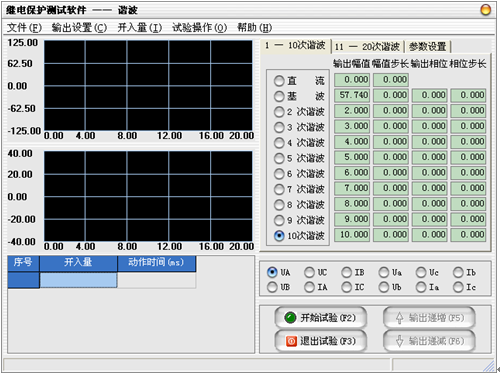This screenshot has width=500, height=376.
Task: Click the down arrow output decrease icon
Action: [x=399, y=341]
